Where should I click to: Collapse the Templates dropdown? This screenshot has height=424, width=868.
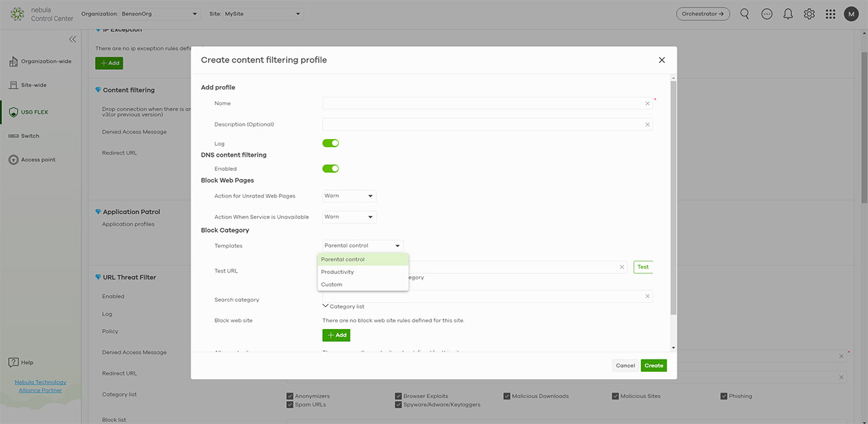click(x=363, y=246)
